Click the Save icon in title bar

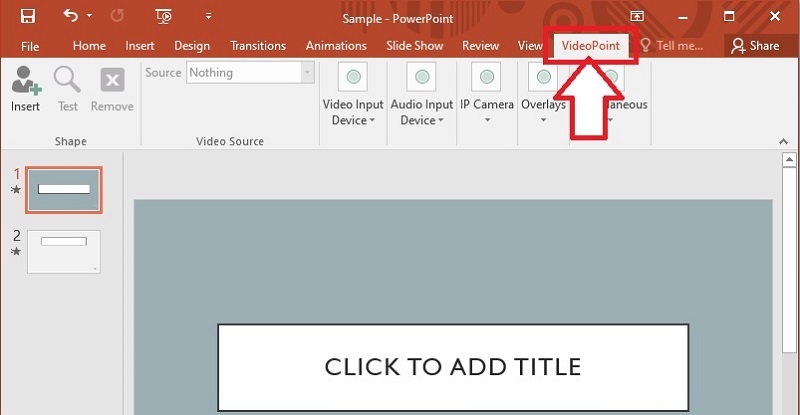click(x=27, y=16)
